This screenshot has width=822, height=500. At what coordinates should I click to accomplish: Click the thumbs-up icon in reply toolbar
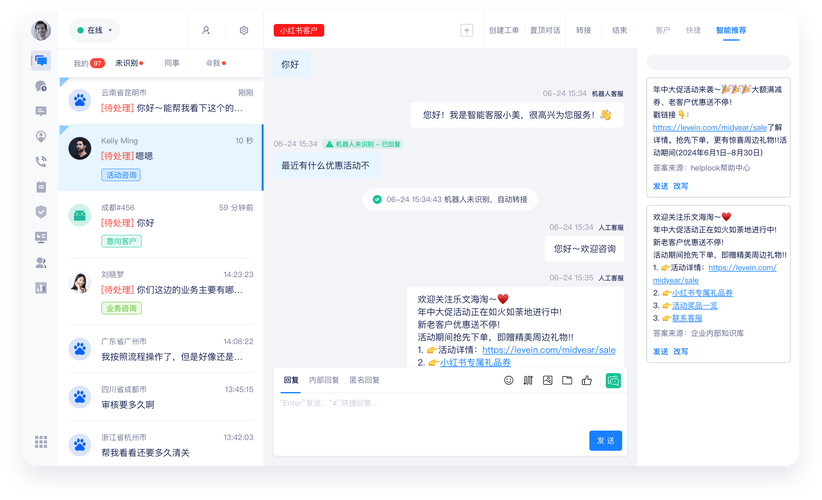(587, 381)
